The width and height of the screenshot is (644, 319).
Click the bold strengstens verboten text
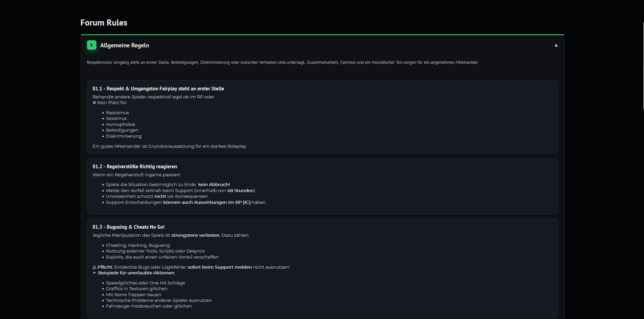(x=195, y=235)
